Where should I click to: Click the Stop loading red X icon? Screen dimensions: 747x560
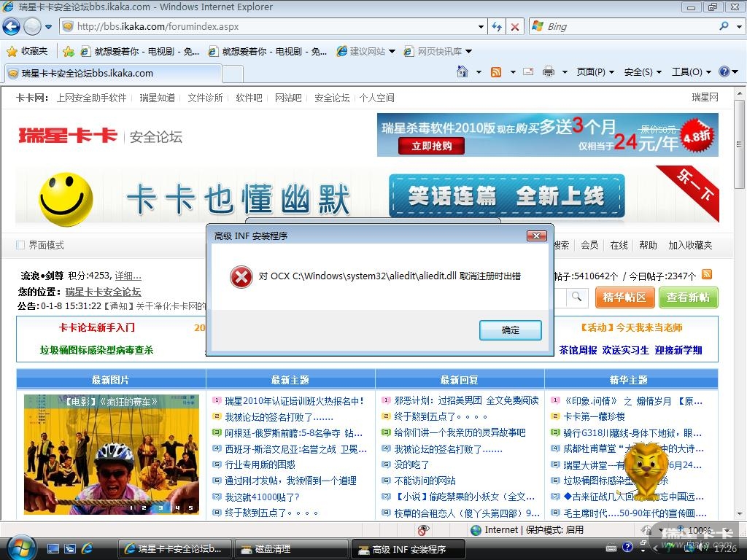pyautogui.click(x=515, y=27)
